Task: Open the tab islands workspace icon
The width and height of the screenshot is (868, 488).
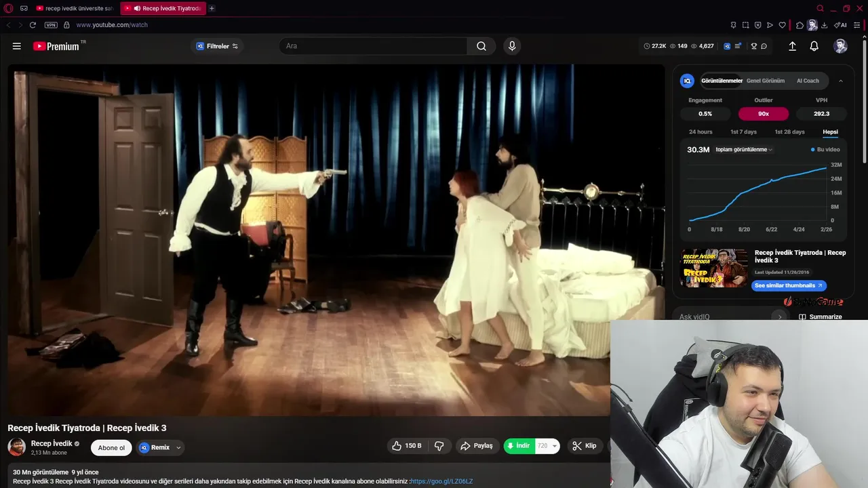Action: 24,8
